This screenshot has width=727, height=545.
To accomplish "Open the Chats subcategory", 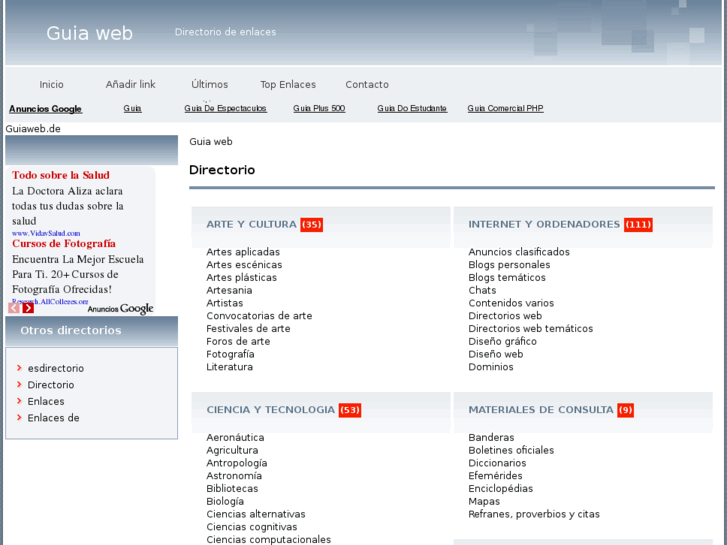I will pyautogui.click(x=482, y=290).
